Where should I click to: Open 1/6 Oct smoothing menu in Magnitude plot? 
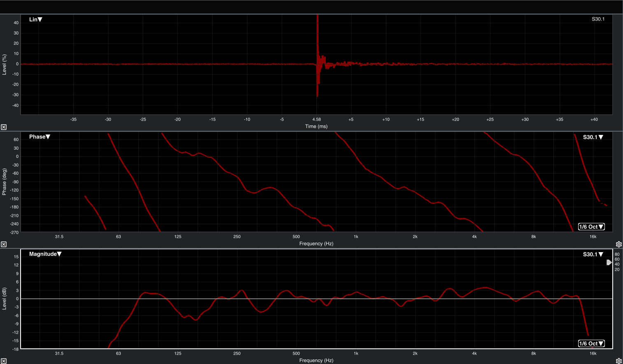click(591, 343)
